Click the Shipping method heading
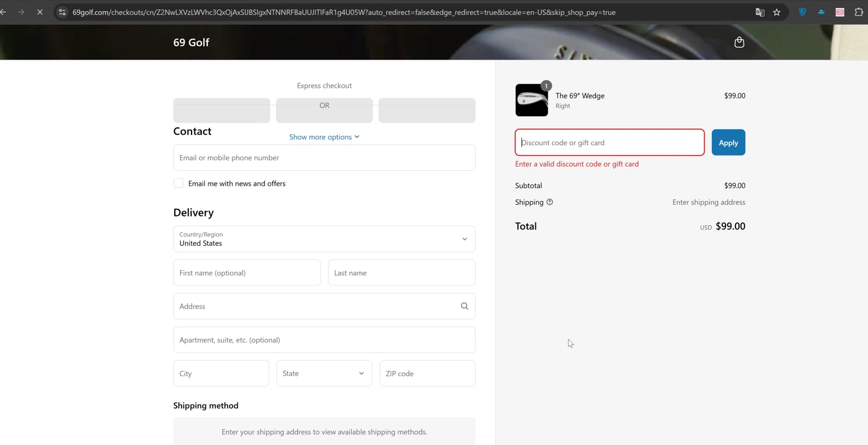Viewport: 868px width, 445px height. [205, 406]
